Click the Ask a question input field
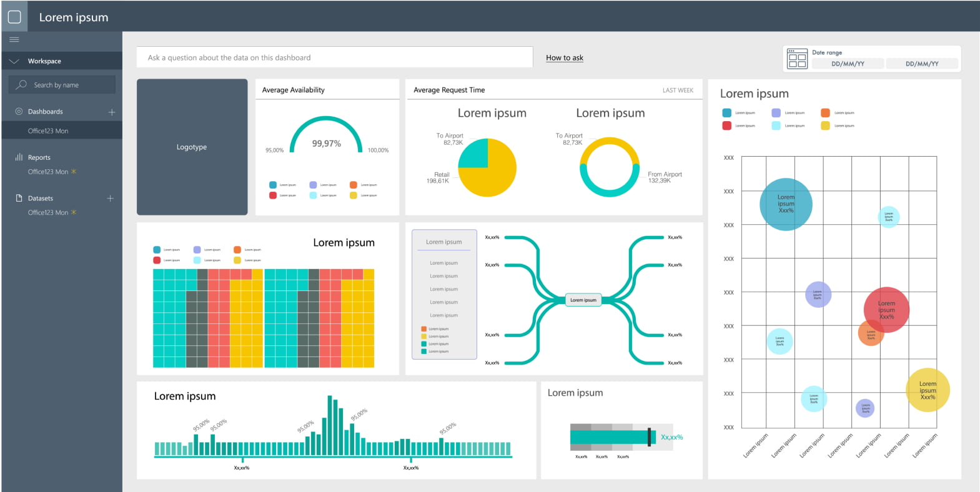This screenshot has width=980, height=492. tap(335, 57)
